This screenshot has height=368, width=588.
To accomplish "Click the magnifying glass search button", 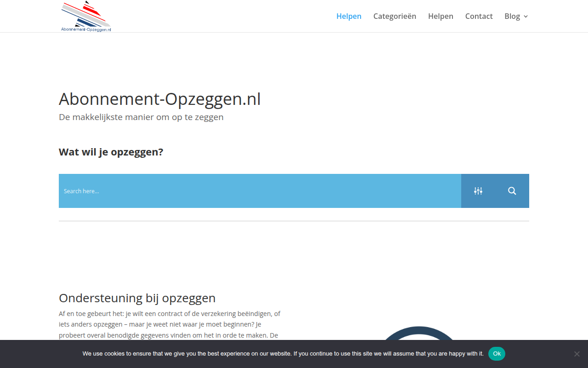I will (x=512, y=191).
